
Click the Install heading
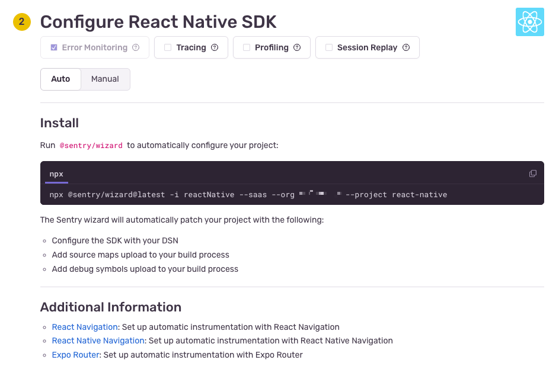(59, 123)
